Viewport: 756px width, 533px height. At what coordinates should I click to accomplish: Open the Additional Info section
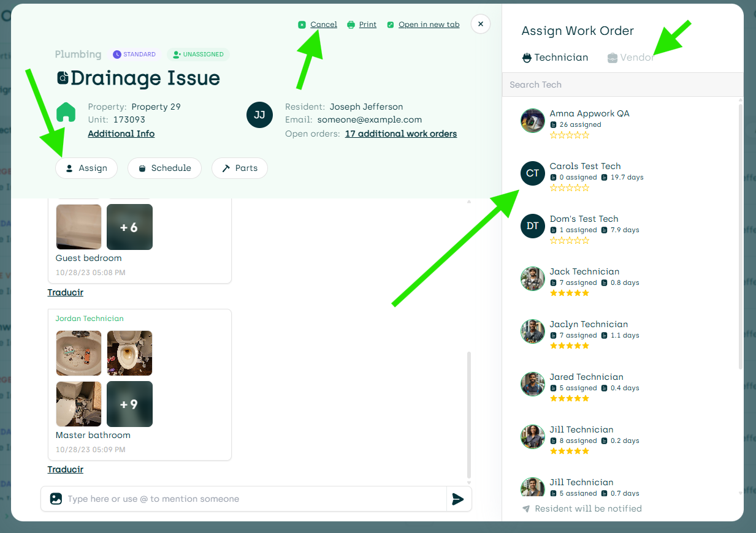121,134
